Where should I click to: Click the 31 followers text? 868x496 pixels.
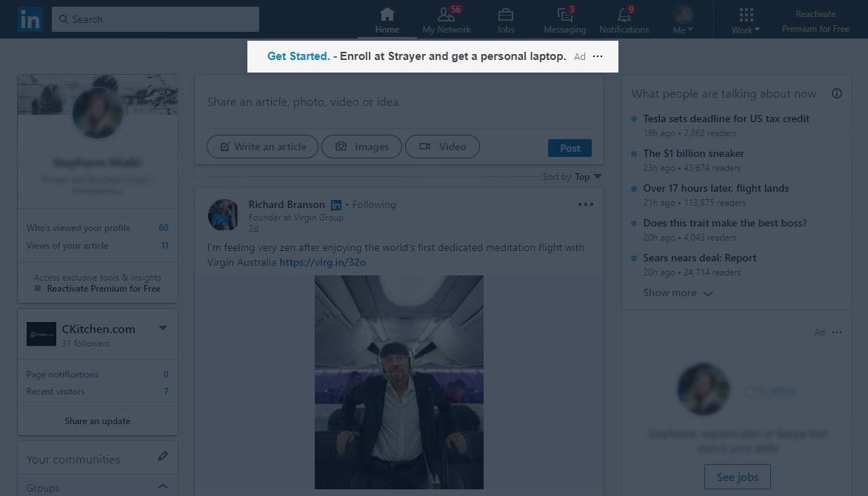click(85, 343)
